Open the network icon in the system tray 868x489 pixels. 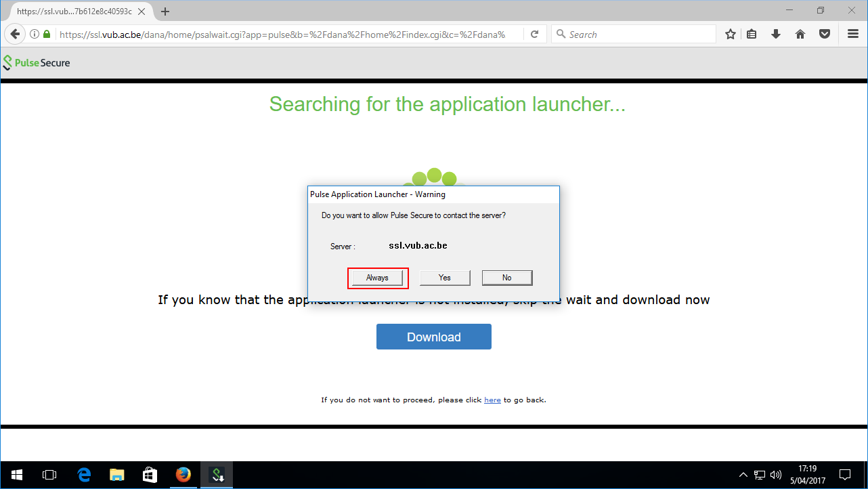click(x=760, y=475)
